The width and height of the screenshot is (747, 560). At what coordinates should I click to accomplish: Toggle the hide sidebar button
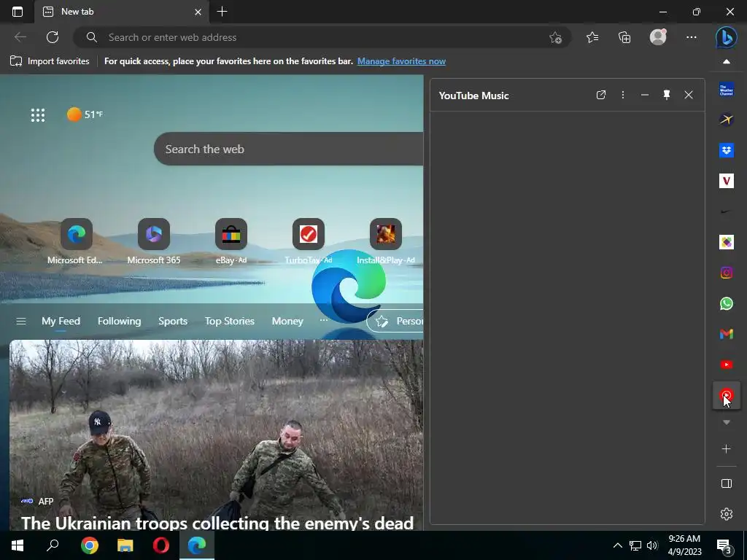click(x=726, y=483)
